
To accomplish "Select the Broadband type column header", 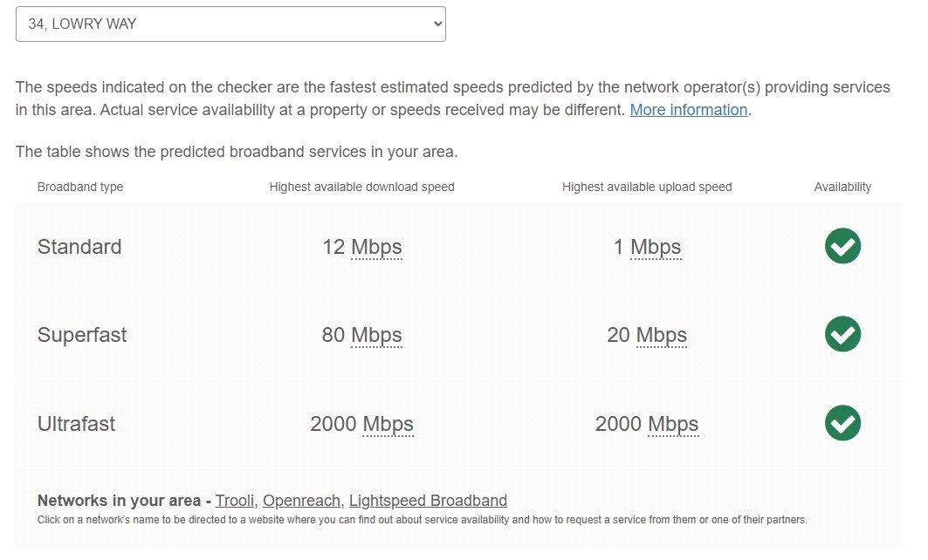I will pos(80,187).
